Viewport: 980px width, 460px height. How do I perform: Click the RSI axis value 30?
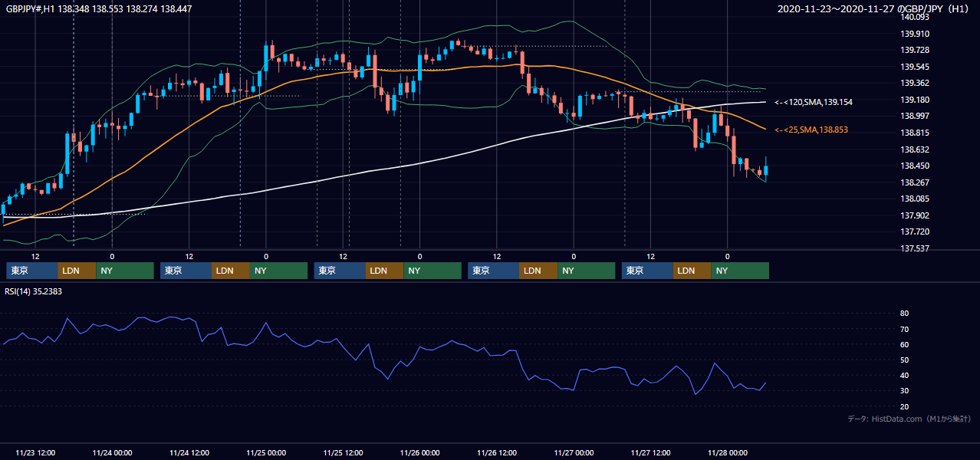(x=904, y=390)
